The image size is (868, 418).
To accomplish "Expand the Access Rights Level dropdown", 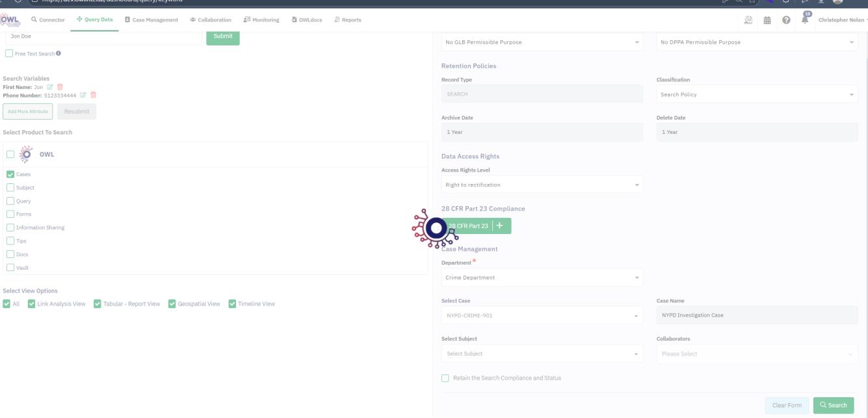I will (542, 185).
